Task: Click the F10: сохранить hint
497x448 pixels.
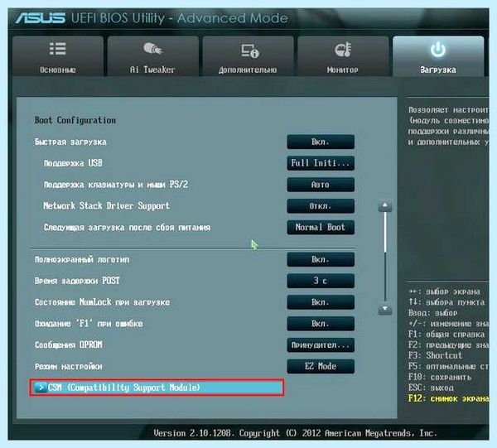Action: 440,377
